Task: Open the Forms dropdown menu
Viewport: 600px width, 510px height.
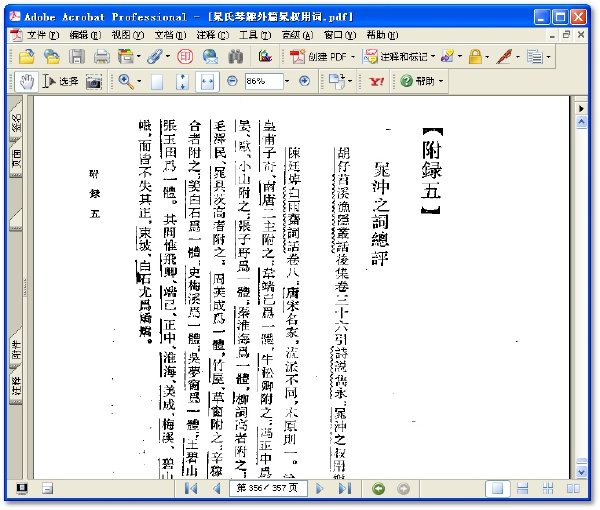Action: click(x=538, y=57)
